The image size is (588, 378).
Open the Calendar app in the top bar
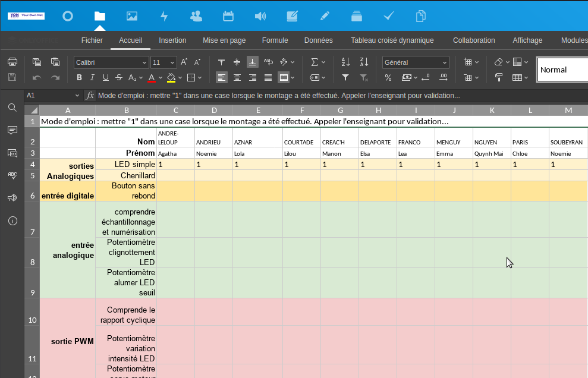tap(228, 16)
